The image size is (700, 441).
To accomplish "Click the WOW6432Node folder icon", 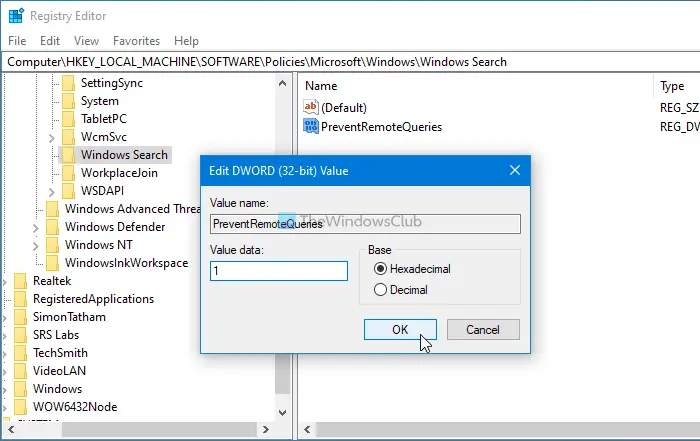I will click(x=21, y=407).
